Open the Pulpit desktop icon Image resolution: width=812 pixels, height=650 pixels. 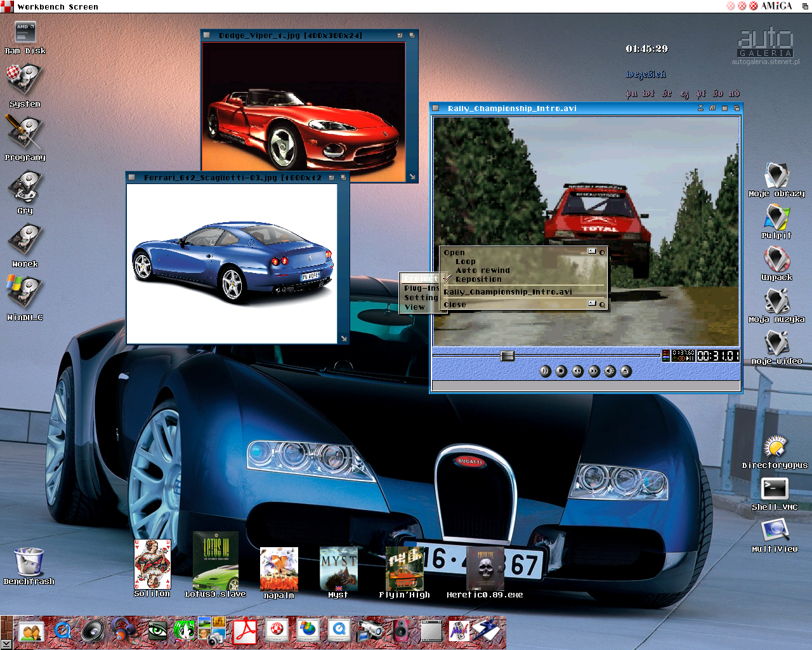(x=776, y=218)
